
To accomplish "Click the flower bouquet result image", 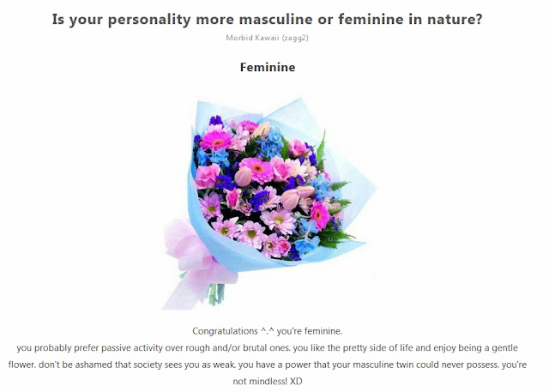I will [267, 202].
